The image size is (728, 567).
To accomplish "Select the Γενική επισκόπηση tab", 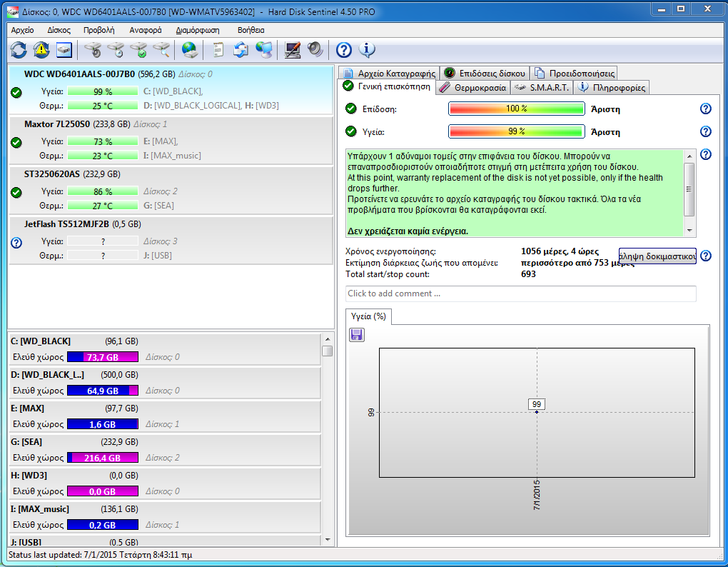I will (387, 86).
